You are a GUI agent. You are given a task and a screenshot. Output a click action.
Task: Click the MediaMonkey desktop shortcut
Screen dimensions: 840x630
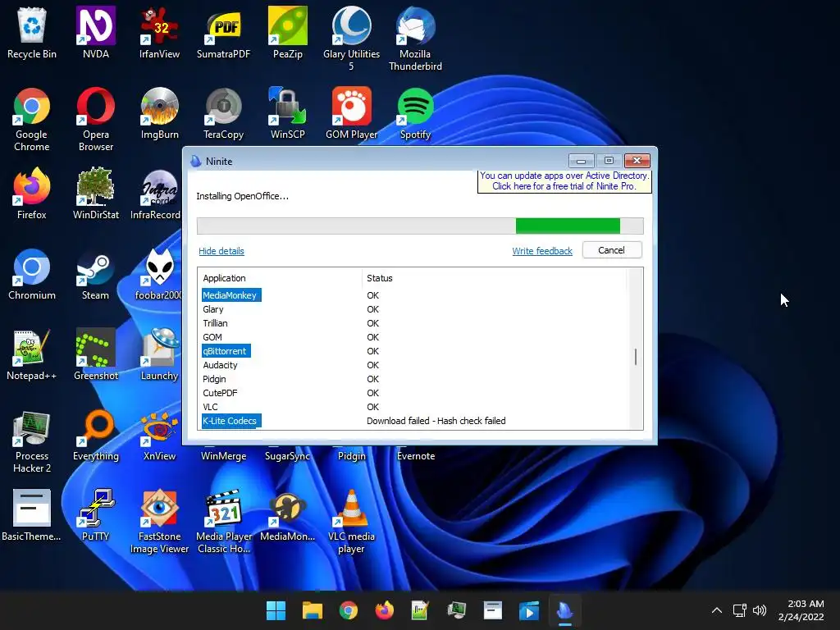[288, 515]
